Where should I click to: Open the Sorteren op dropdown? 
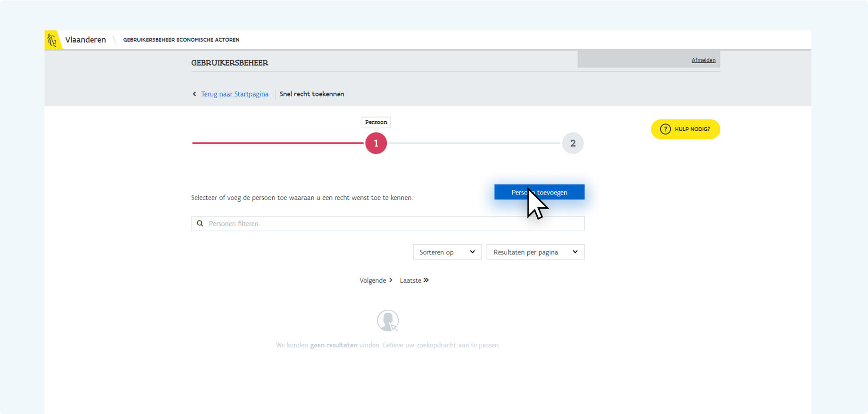click(x=447, y=252)
